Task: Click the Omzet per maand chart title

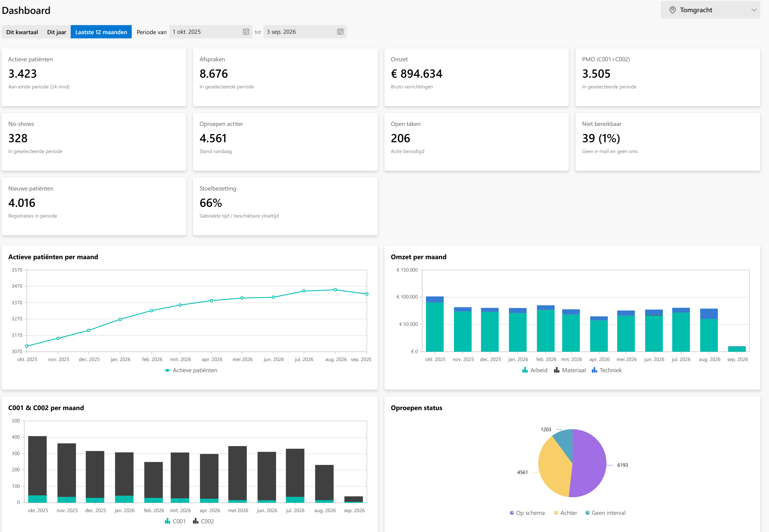Action: 419,257
